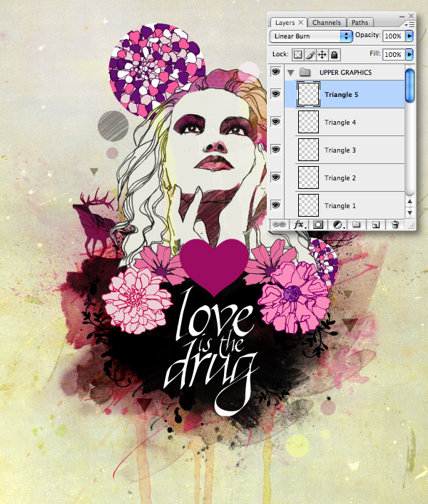Click the Fill value field
This screenshot has width=428, height=504.
(x=393, y=55)
